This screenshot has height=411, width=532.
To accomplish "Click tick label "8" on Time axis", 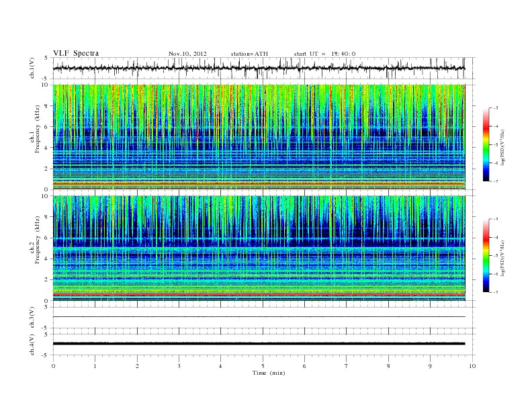I will [x=388, y=366].
